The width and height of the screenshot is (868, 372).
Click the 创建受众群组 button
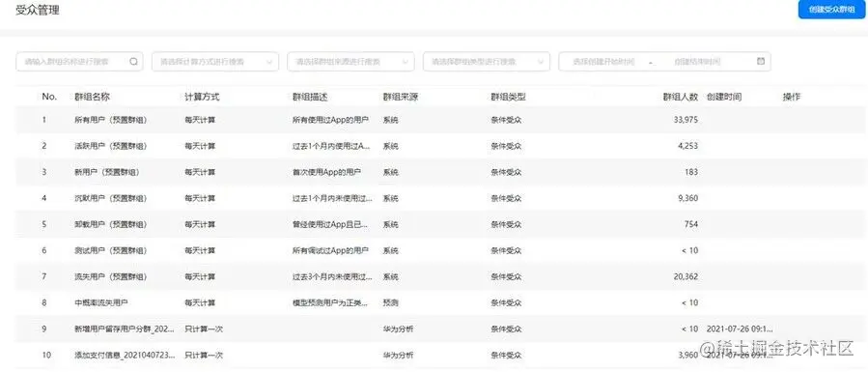[831, 10]
